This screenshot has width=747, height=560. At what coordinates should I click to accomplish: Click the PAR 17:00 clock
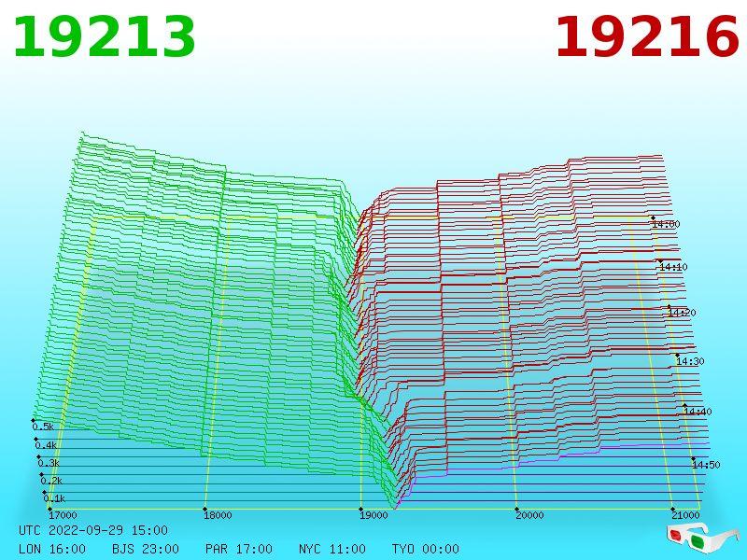point(239,549)
